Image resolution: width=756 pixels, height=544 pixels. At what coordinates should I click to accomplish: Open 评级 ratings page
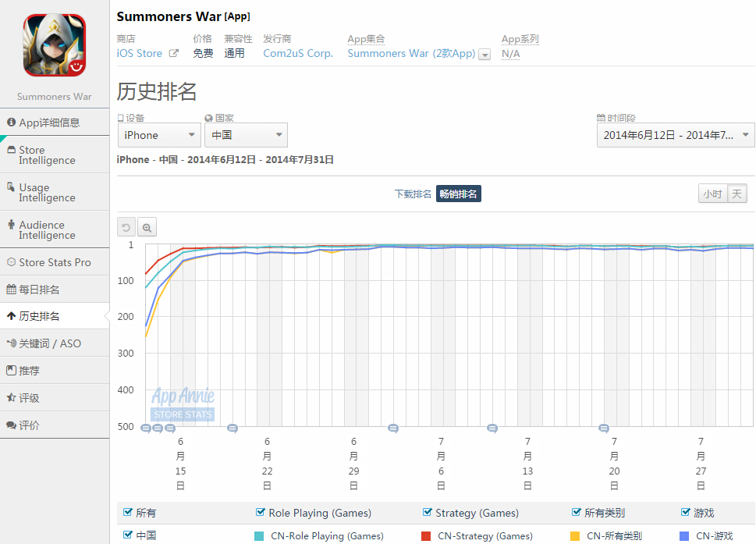pos(55,398)
